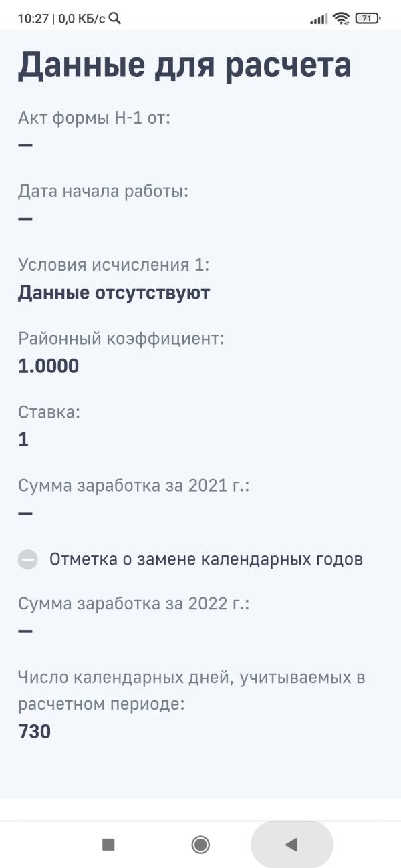Tap the Wi-Fi status icon
This screenshot has height=868, width=401.
point(342,19)
